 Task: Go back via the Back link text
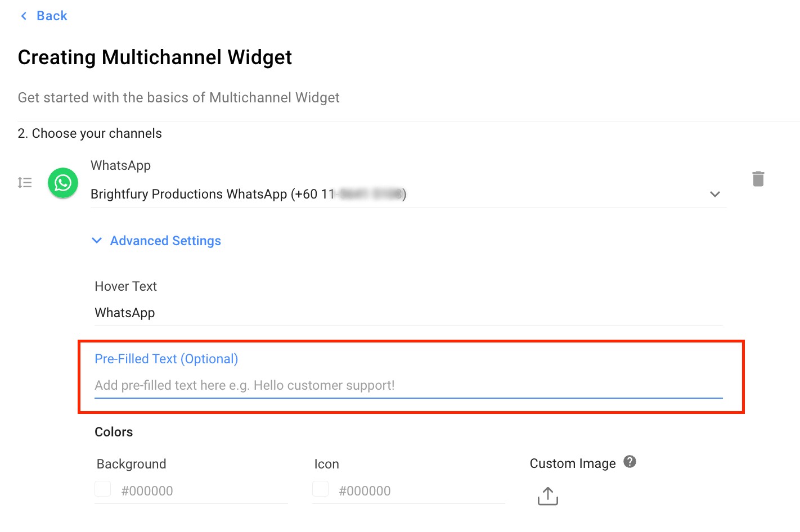(x=52, y=16)
